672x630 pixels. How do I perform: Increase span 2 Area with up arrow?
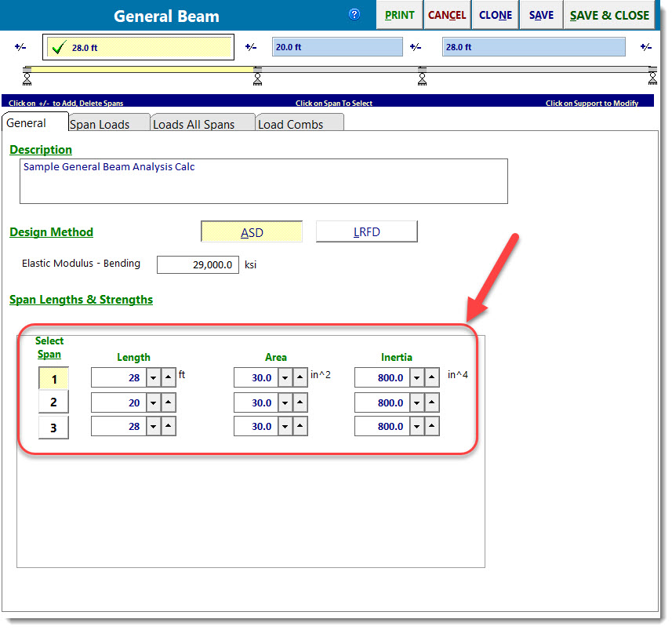tap(300, 402)
